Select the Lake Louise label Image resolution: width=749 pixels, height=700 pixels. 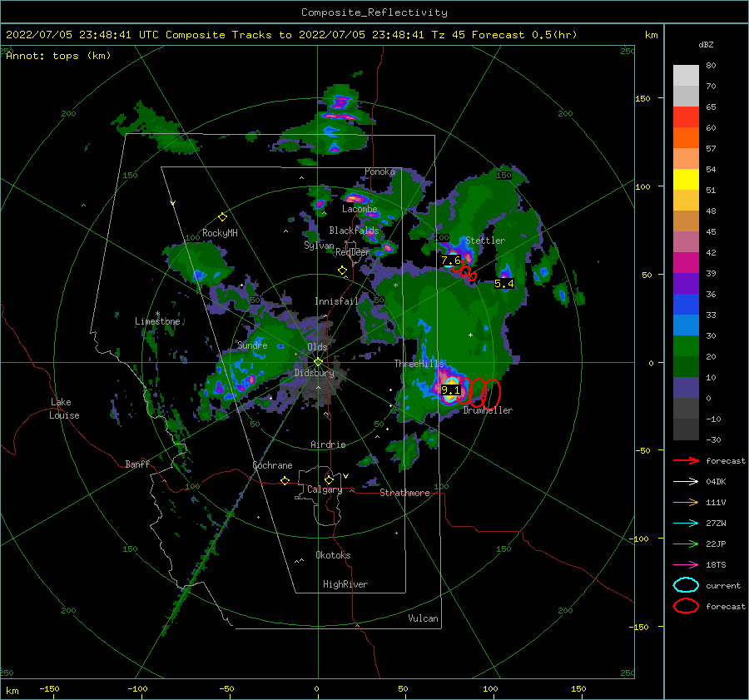[x=64, y=409]
